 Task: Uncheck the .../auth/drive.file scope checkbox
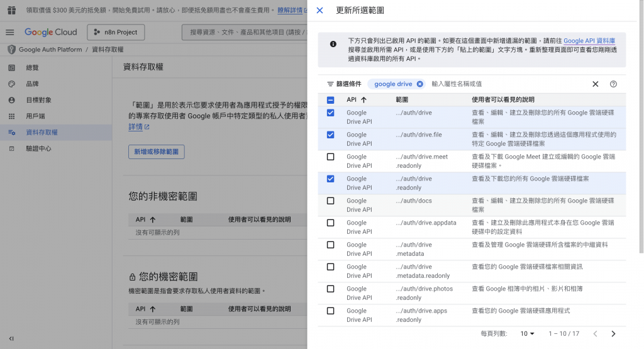pos(331,135)
